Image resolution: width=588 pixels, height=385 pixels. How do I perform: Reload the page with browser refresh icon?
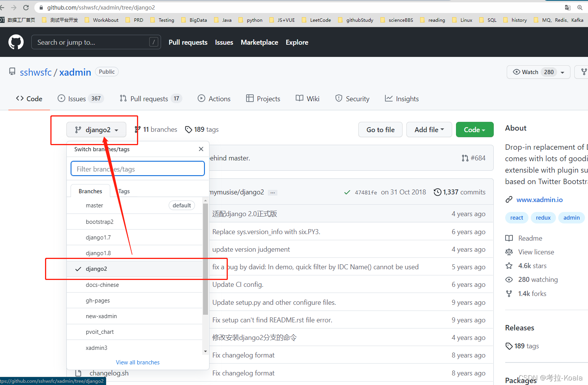[26, 8]
